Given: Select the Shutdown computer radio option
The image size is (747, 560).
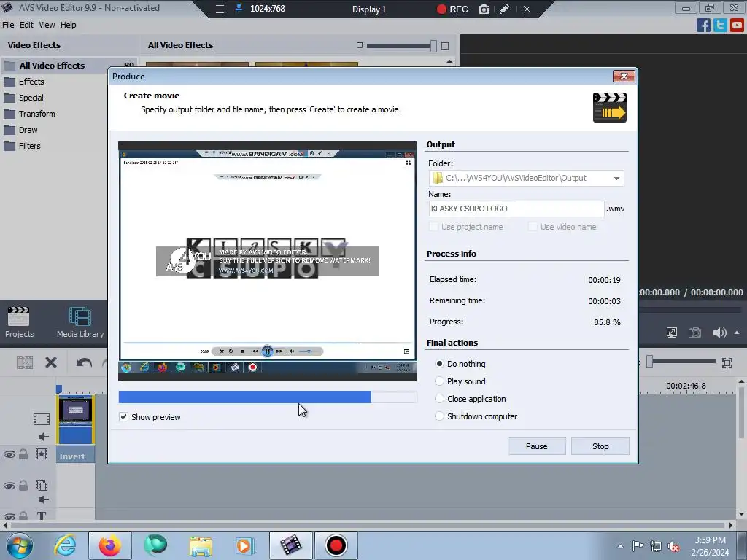Looking at the screenshot, I should (x=439, y=416).
